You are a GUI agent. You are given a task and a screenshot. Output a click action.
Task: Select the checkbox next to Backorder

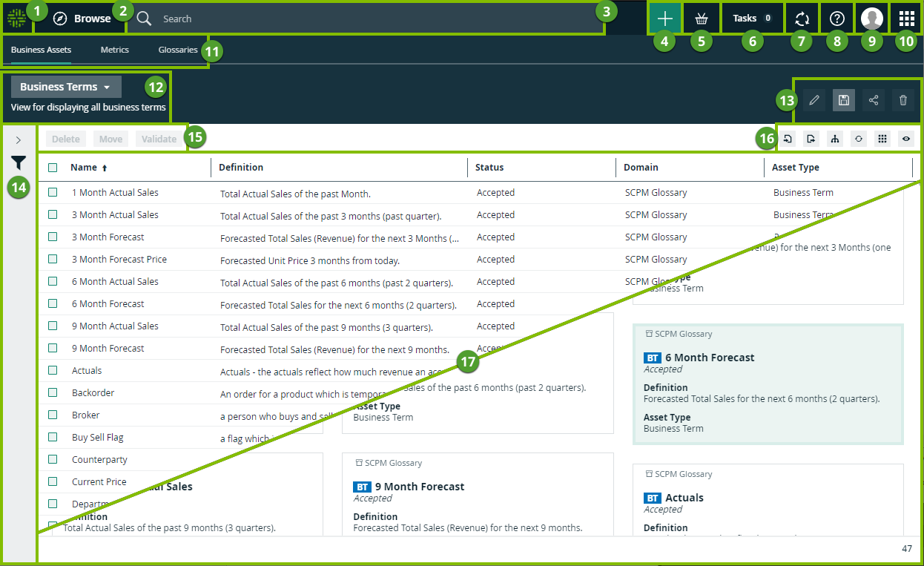(x=53, y=392)
